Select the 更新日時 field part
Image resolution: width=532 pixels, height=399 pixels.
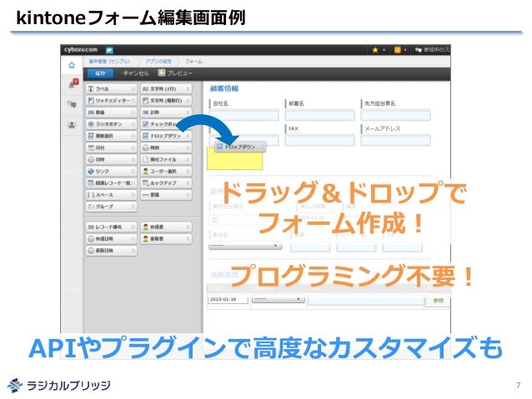click(x=111, y=251)
